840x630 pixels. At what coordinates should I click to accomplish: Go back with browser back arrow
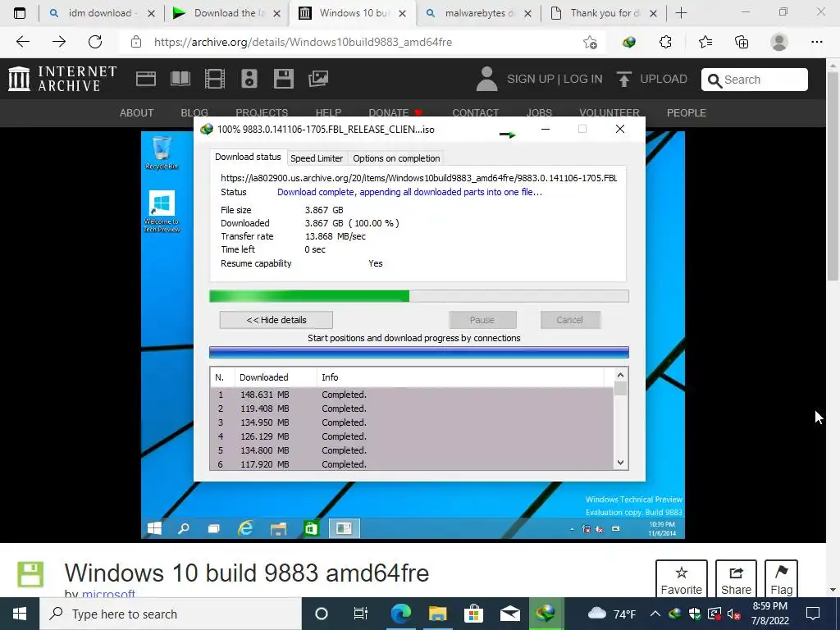coord(23,42)
